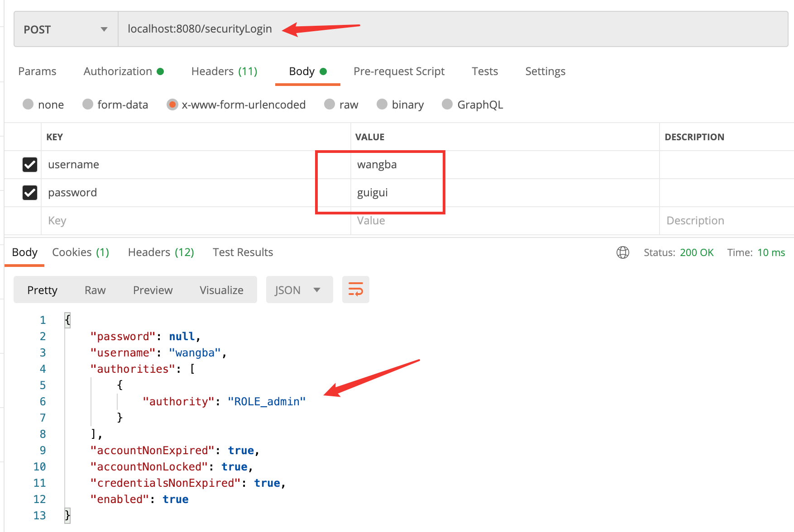Open the request Headers (11) tab

point(224,71)
